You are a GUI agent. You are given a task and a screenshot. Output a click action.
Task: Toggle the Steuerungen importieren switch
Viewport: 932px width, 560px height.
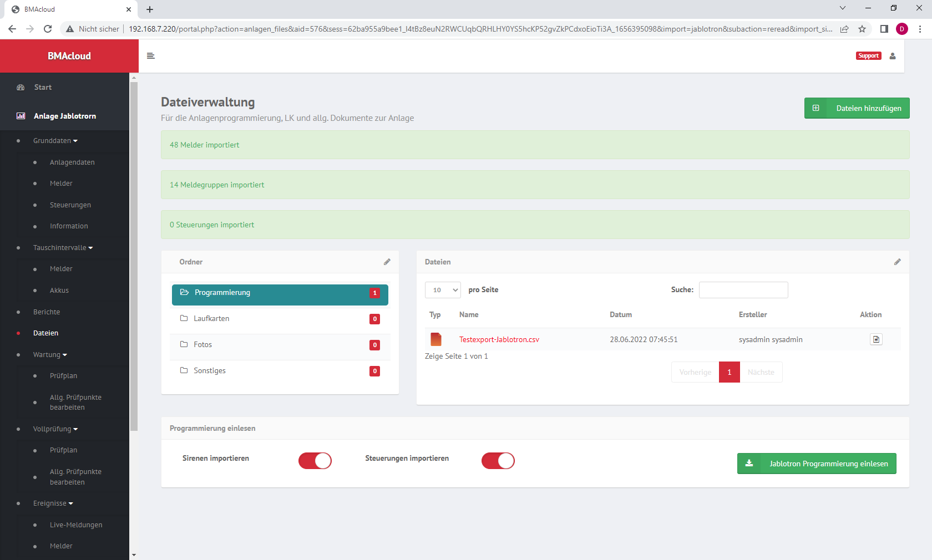pyautogui.click(x=498, y=461)
